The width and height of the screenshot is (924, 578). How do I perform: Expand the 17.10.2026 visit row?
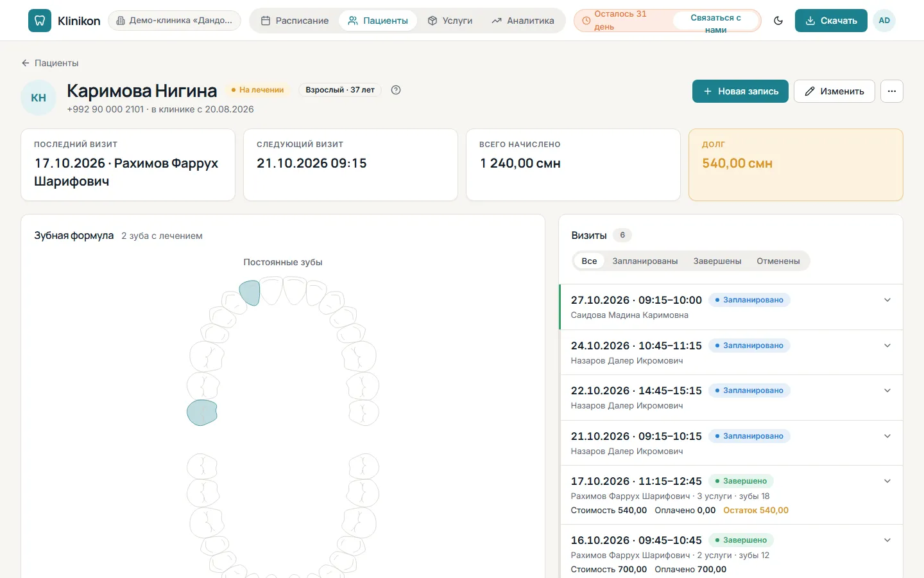pyautogui.click(x=731, y=495)
